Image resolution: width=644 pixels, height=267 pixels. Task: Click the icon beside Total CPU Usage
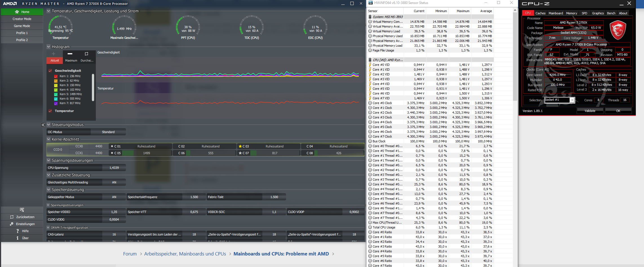[370, 227]
